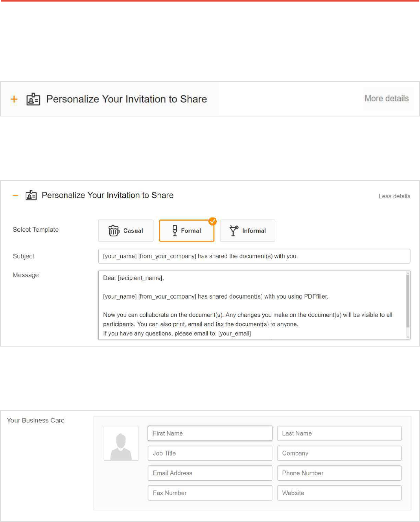
Task: Click the ID card icon in expanded panel
Action: point(31,195)
